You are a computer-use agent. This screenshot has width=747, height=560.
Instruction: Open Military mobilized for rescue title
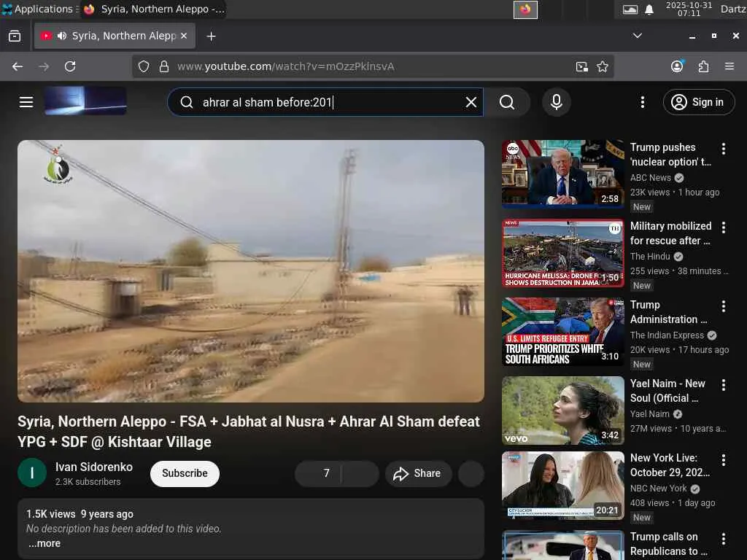click(x=670, y=233)
